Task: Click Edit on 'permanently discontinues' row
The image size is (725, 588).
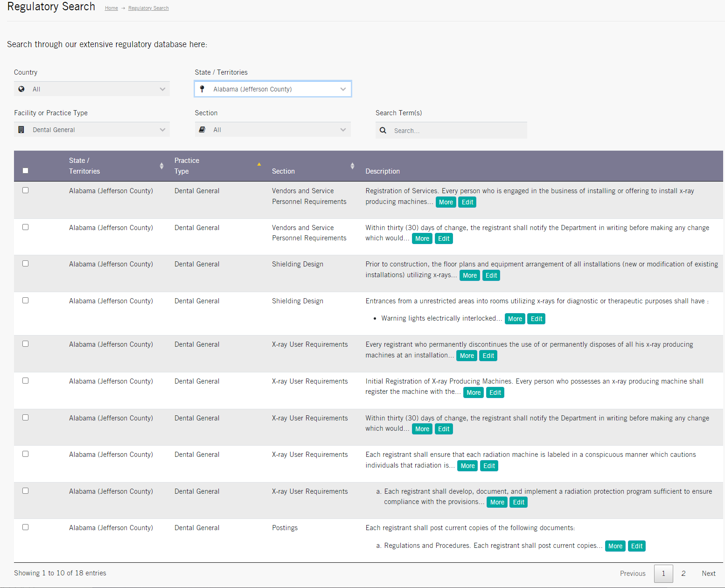Action: tap(488, 356)
